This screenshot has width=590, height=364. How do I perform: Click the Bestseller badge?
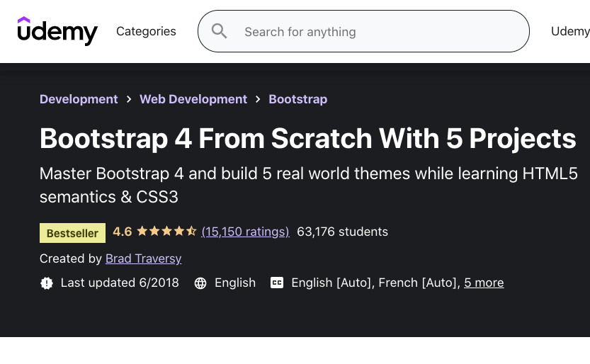coord(72,232)
